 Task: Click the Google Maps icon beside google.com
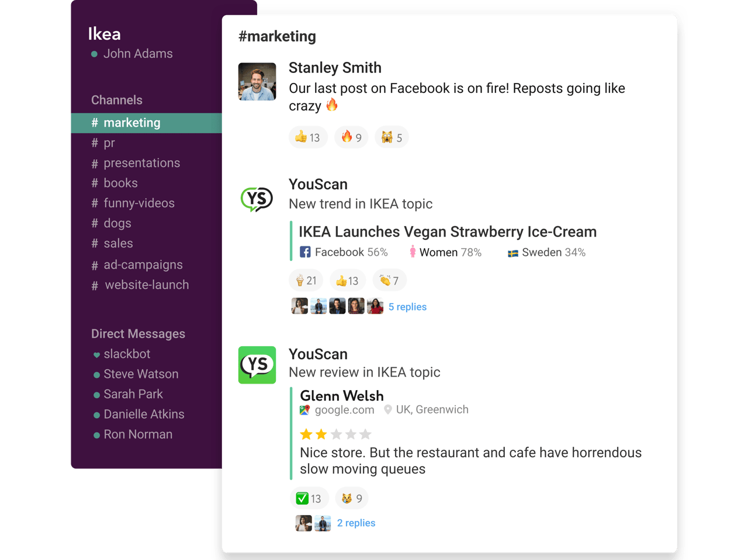click(x=304, y=410)
